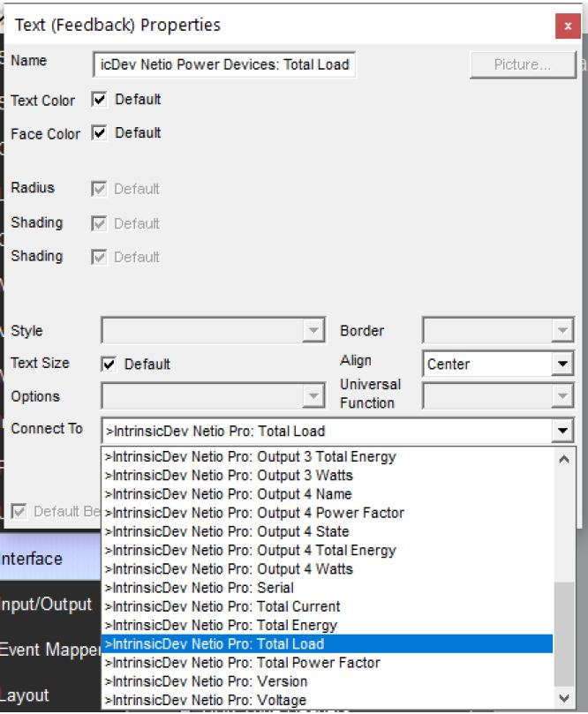
Task: Open the Align dropdown showing Center
Action: [562, 364]
